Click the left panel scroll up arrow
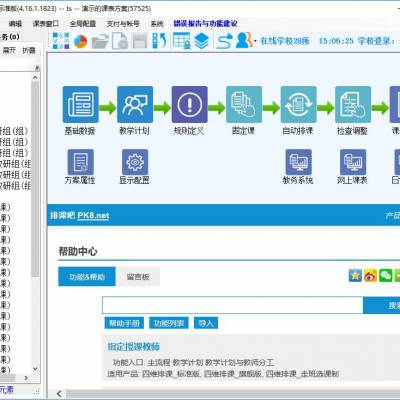 pyautogui.click(x=35, y=77)
